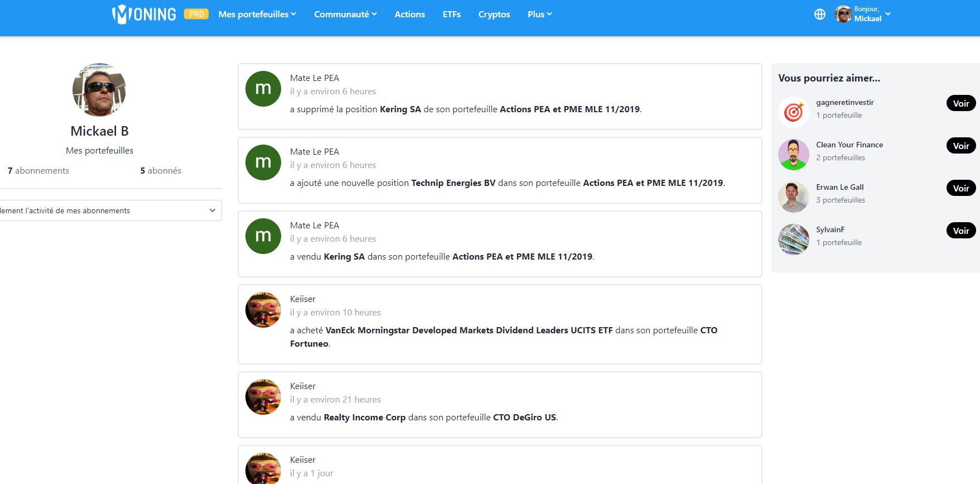The width and height of the screenshot is (980, 484).
Task: Click the green 'm' avatar on the Kering SA supprimé post
Action: tap(263, 89)
